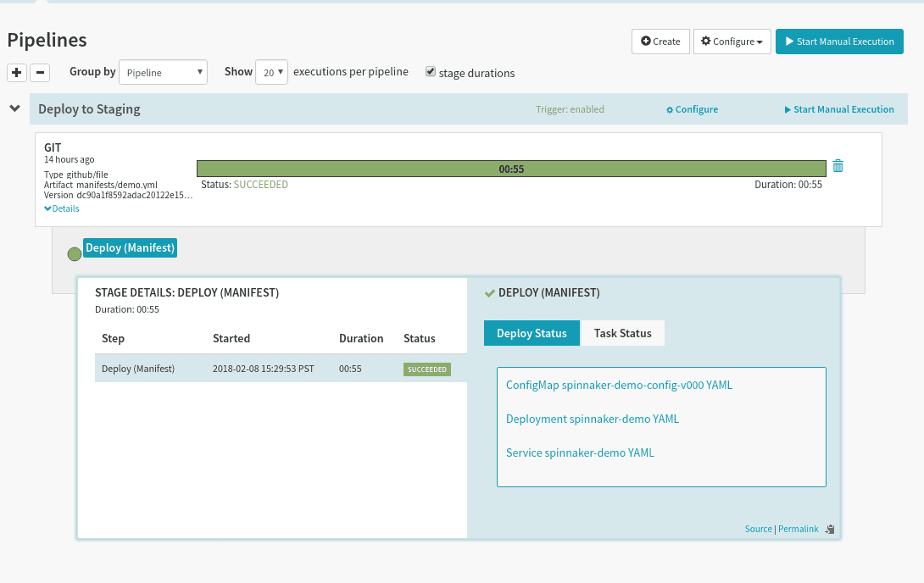Click the minus icon to collapse all pipelines
The image size is (924, 583).
tap(40, 73)
